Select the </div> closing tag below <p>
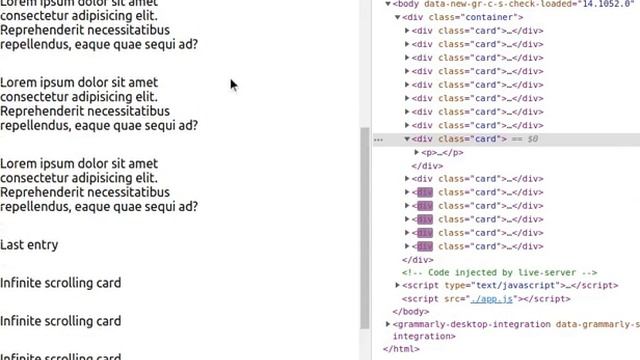Screen dimensions: 640x360 coord(427,166)
